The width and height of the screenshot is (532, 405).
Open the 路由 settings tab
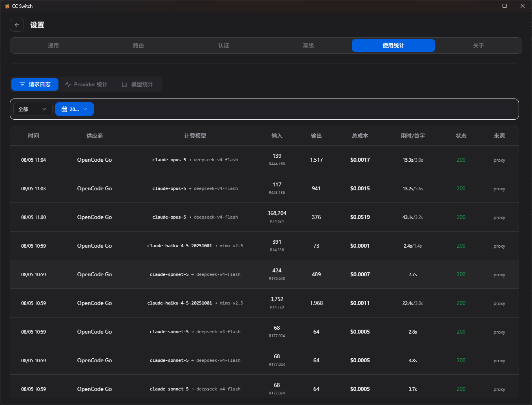click(138, 46)
